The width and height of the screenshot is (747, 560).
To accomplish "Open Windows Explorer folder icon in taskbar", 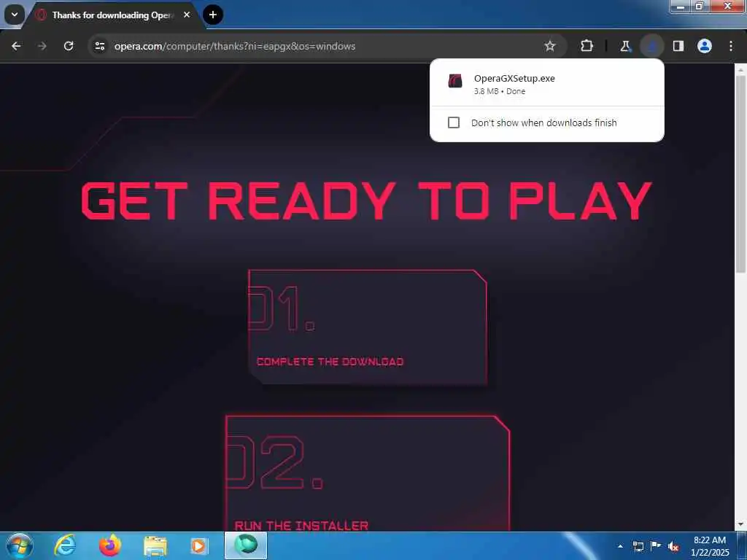I will tap(155, 545).
